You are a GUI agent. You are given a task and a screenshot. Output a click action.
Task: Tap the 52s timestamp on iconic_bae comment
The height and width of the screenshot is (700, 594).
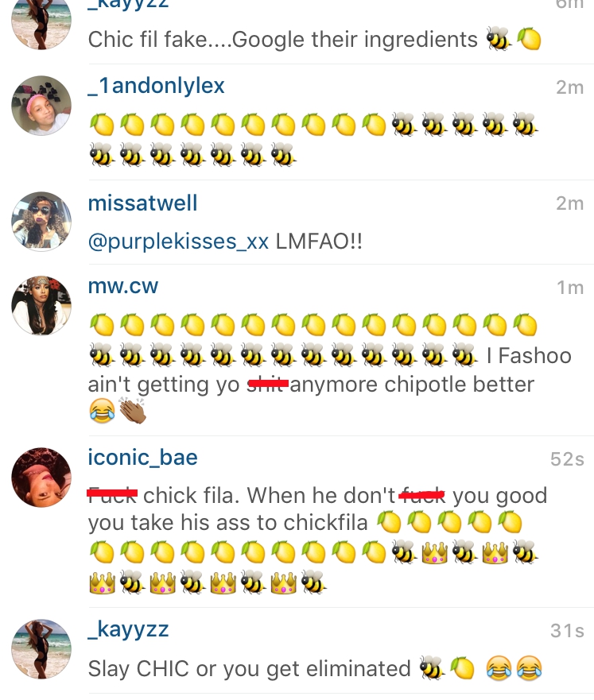click(567, 459)
